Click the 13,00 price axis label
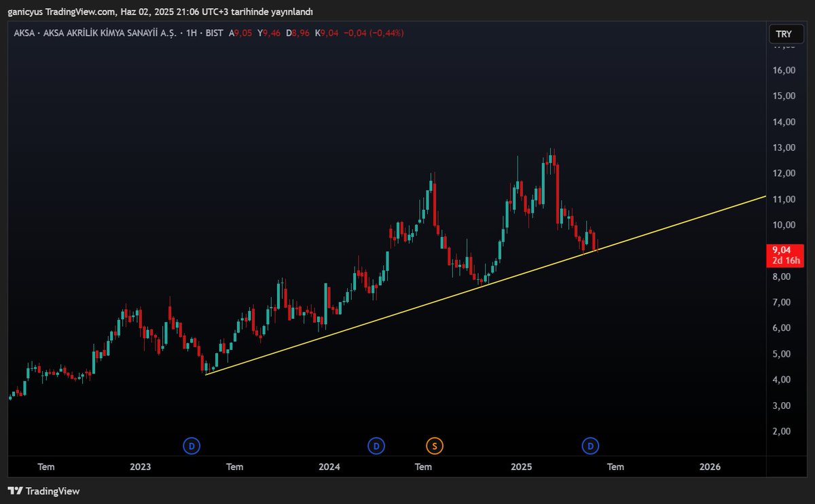This screenshot has width=815, height=504. click(784, 147)
